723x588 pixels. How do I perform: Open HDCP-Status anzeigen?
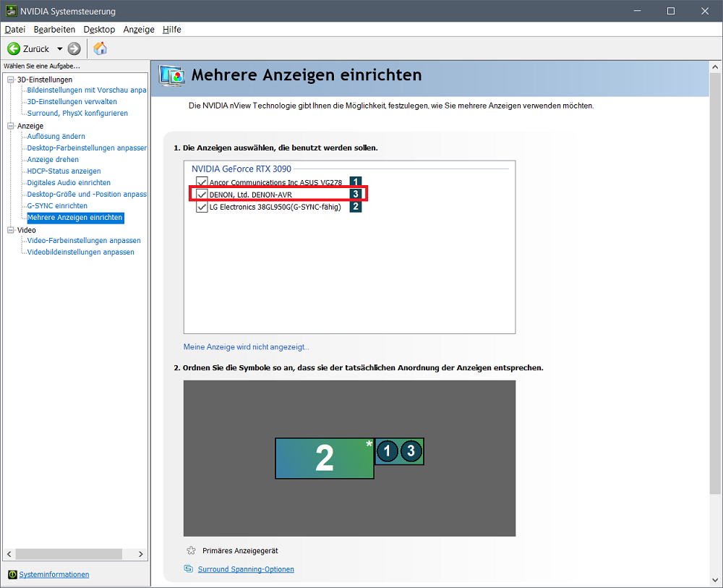click(x=64, y=171)
